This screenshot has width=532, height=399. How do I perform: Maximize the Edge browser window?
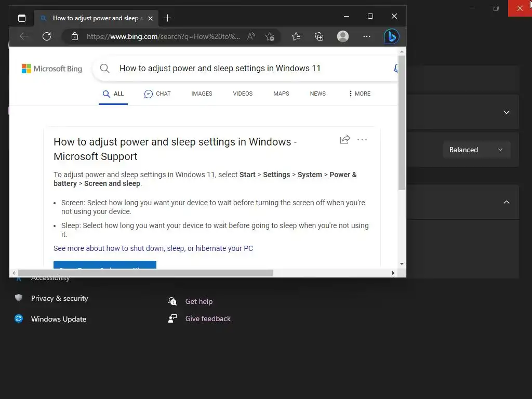370,16
